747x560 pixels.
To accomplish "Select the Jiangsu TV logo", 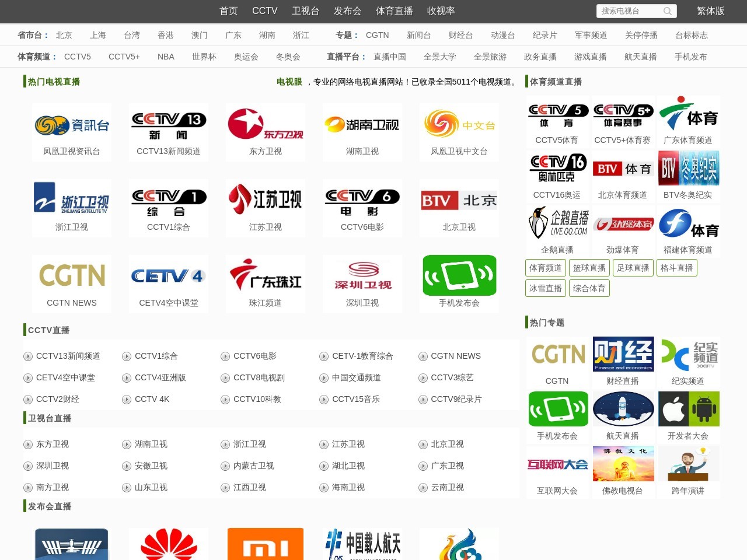I will click(265, 201).
